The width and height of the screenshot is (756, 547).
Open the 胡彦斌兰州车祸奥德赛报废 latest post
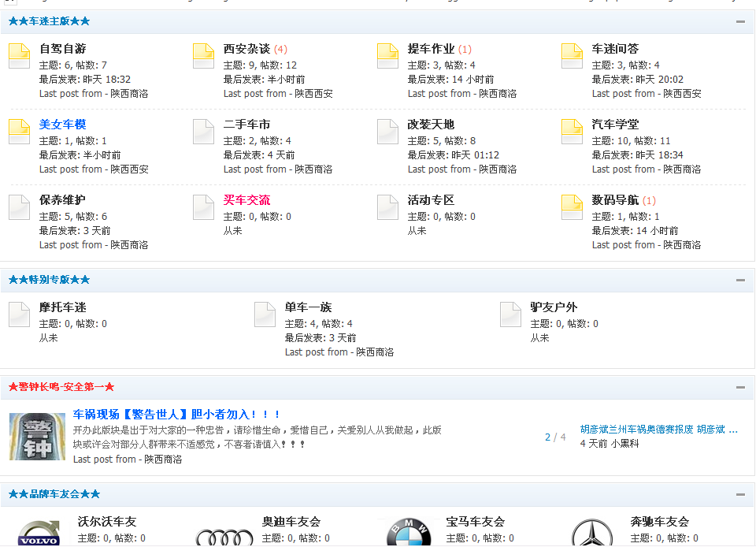click(658, 430)
